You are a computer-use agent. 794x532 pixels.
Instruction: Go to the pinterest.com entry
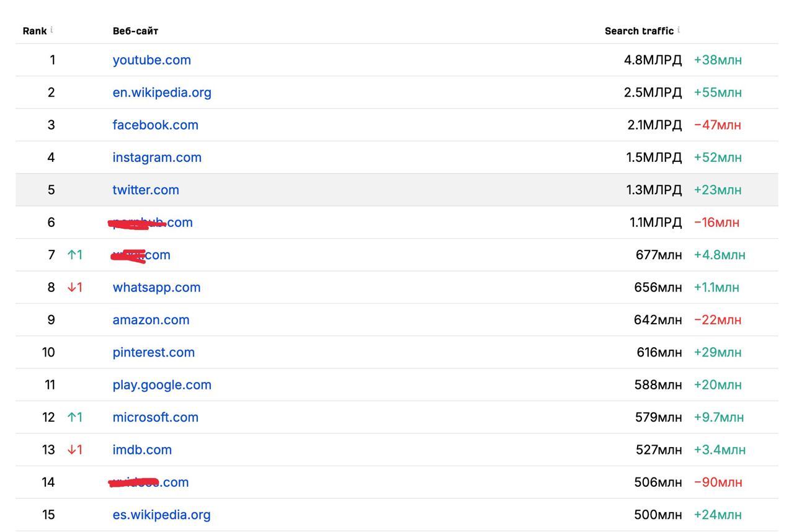click(153, 352)
